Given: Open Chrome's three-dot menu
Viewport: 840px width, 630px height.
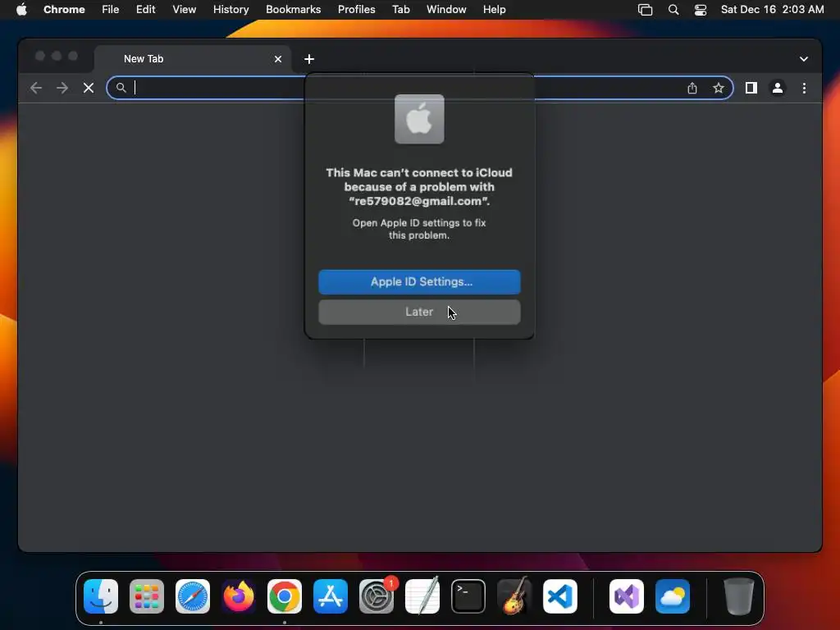Looking at the screenshot, I should coord(804,88).
